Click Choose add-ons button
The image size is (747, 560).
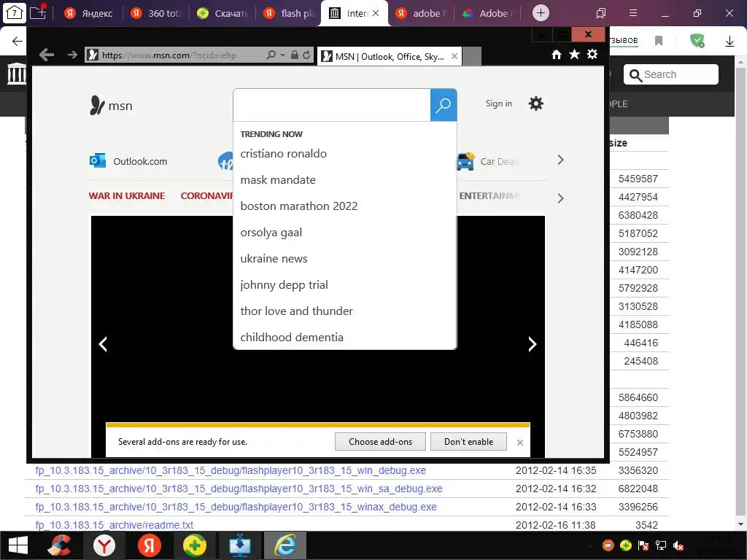click(380, 441)
